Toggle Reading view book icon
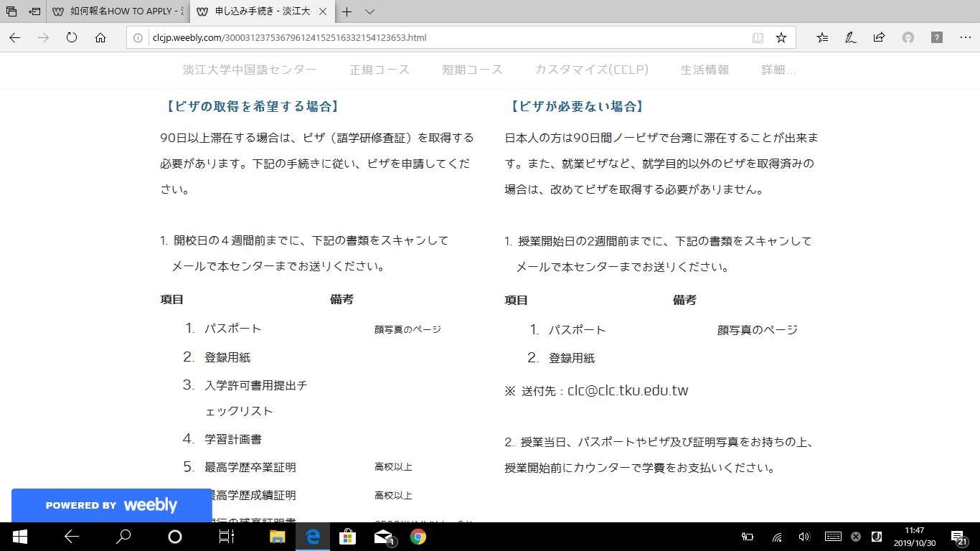The image size is (980, 551). point(758,37)
